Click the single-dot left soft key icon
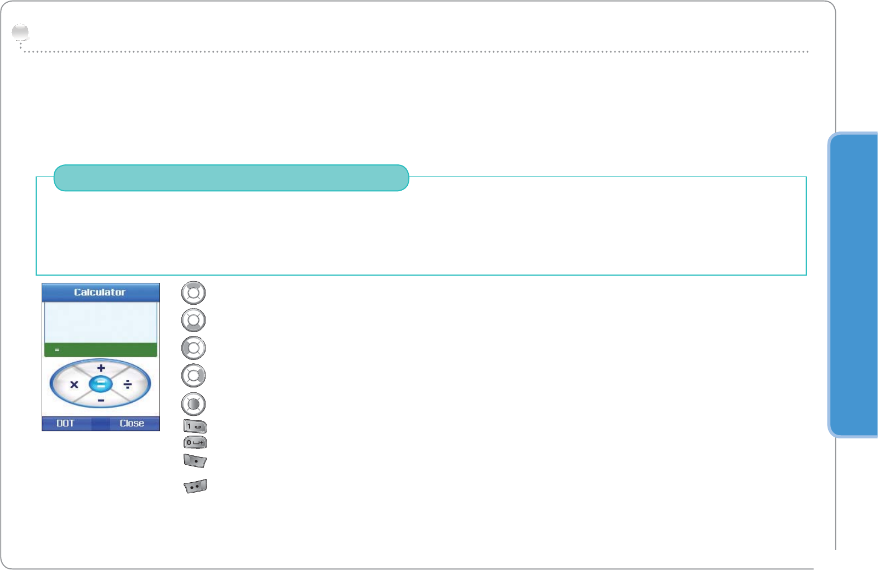 point(195,461)
